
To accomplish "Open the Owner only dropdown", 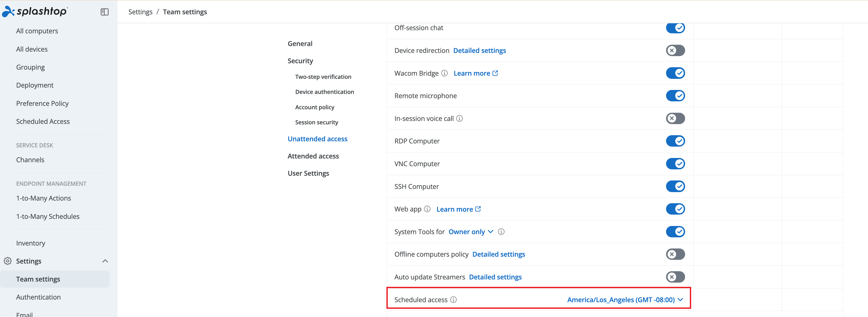I will point(471,232).
